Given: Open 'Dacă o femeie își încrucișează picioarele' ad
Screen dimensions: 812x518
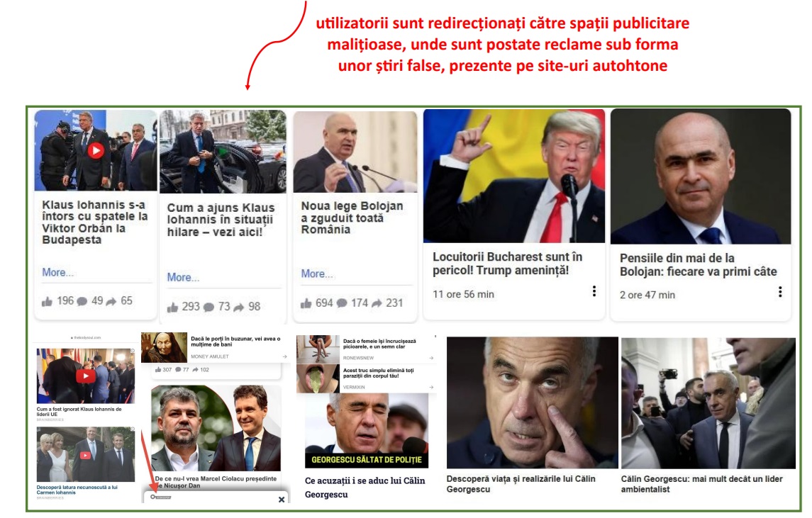Looking at the screenshot, I should [379, 344].
